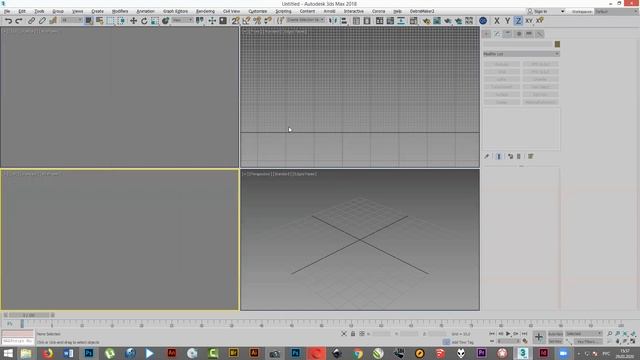Click the Set Key button
The height and width of the screenshot is (360, 640).
(556, 341)
